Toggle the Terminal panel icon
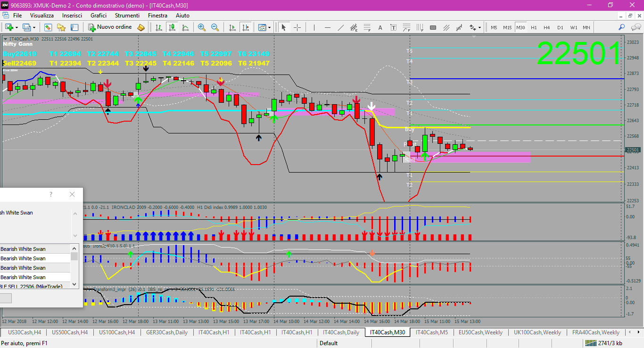 pos(74,27)
